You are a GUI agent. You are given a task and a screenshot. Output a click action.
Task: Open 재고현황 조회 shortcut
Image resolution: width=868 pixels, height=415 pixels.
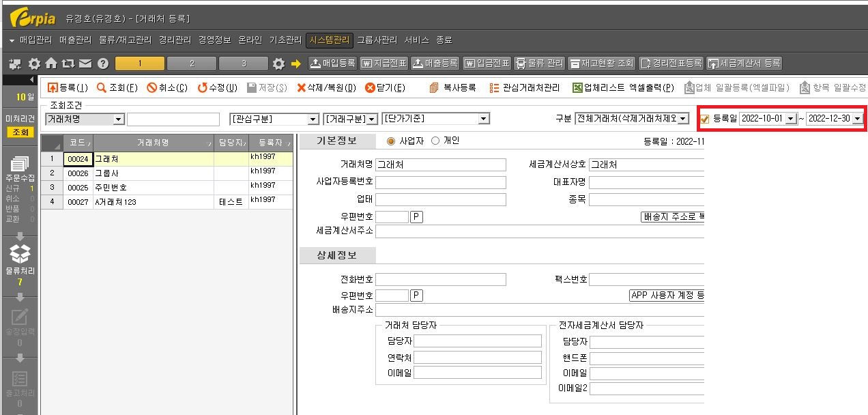[602, 63]
